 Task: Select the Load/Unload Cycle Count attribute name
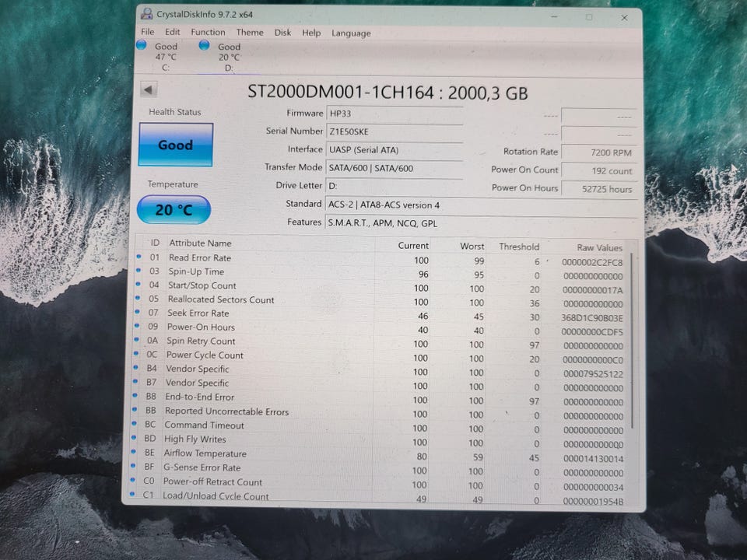216,495
